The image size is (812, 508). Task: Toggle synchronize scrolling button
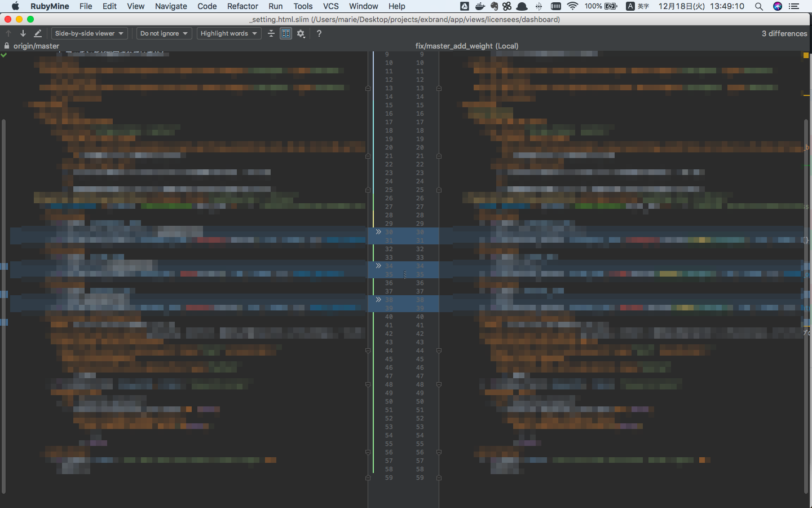coord(286,33)
